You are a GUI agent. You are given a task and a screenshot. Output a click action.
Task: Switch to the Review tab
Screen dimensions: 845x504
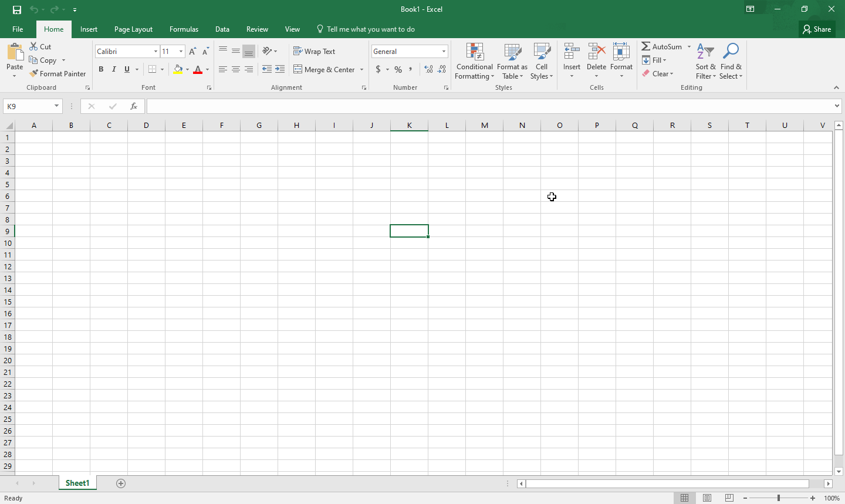(x=257, y=29)
